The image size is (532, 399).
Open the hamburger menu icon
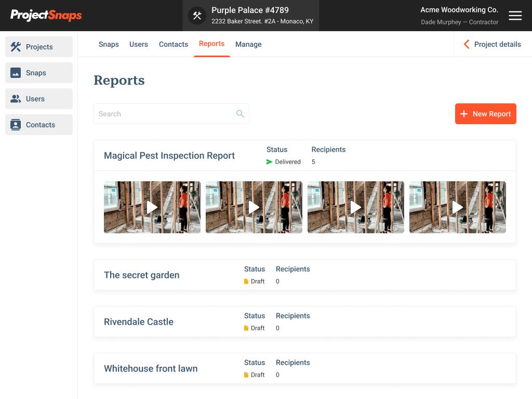point(515,16)
